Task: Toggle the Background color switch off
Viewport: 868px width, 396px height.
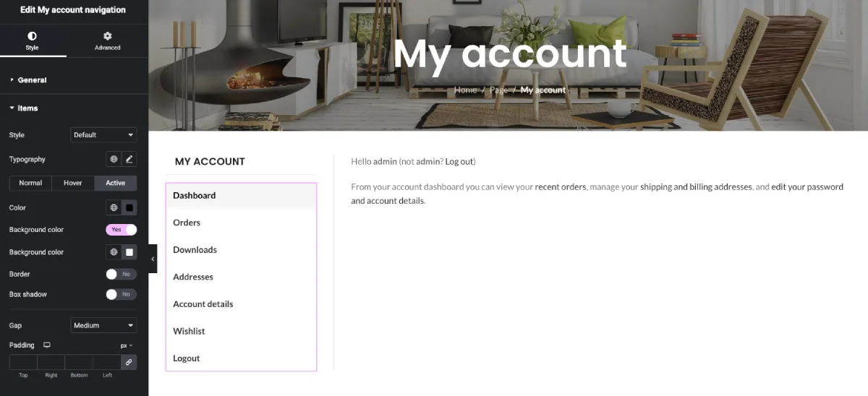Action: coord(121,230)
